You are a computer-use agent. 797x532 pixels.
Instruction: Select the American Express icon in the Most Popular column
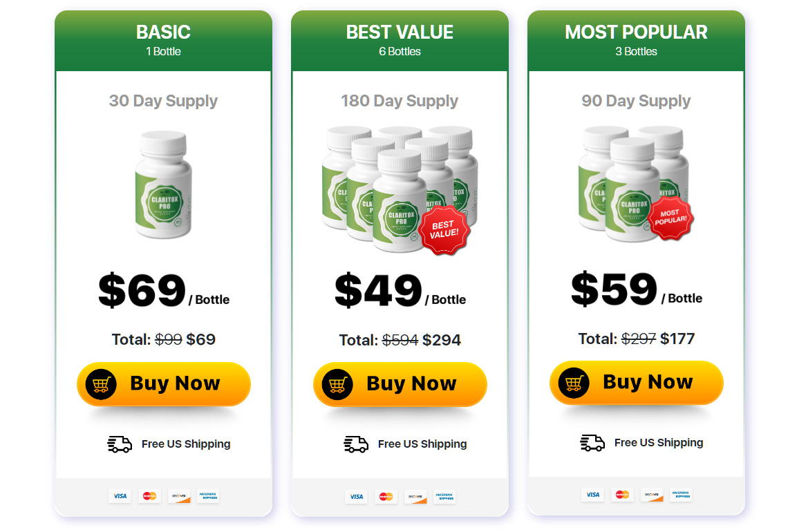point(681,494)
